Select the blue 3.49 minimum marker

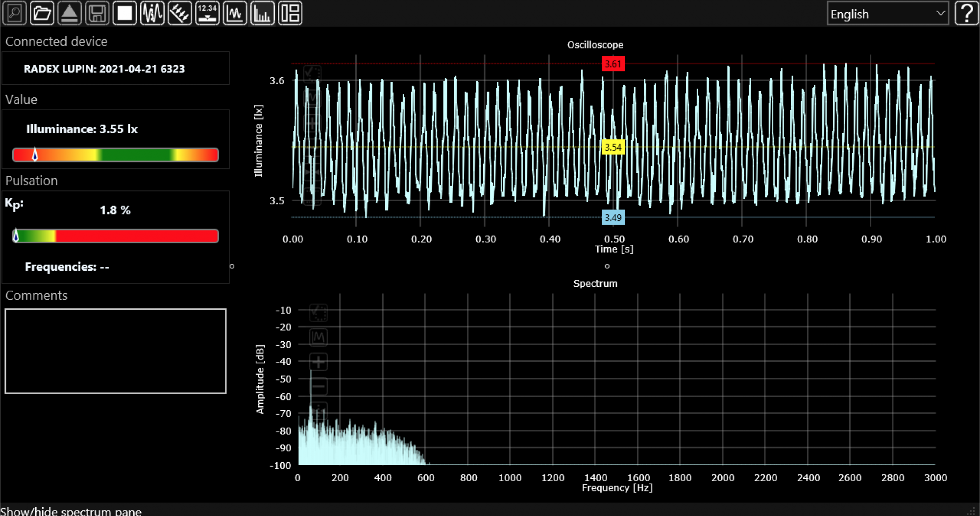pyautogui.click(x=613, y=217)
